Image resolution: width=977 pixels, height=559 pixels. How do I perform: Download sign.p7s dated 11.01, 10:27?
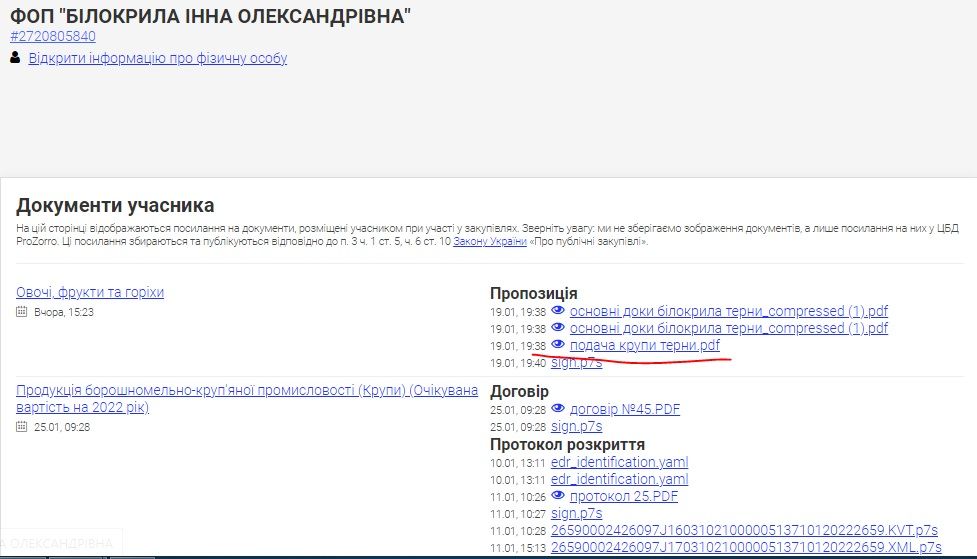pyautogui.click(x=576, y=514)
